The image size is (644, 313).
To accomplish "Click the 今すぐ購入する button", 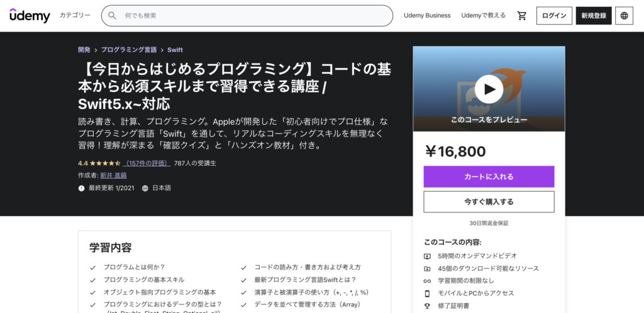I will 489,202.
